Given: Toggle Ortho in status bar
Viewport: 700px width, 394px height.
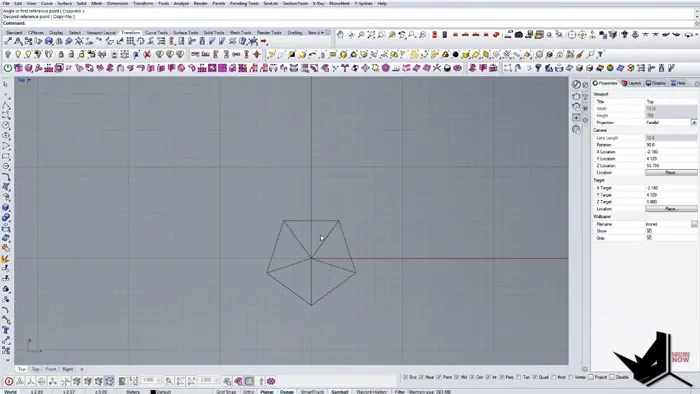Looking at the screenshot, I should pyautogui.click(x=248, y=392).
